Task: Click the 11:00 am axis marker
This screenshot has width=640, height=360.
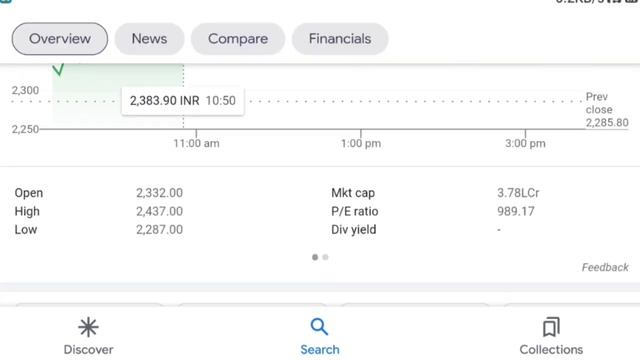Action: click(196, 143)
